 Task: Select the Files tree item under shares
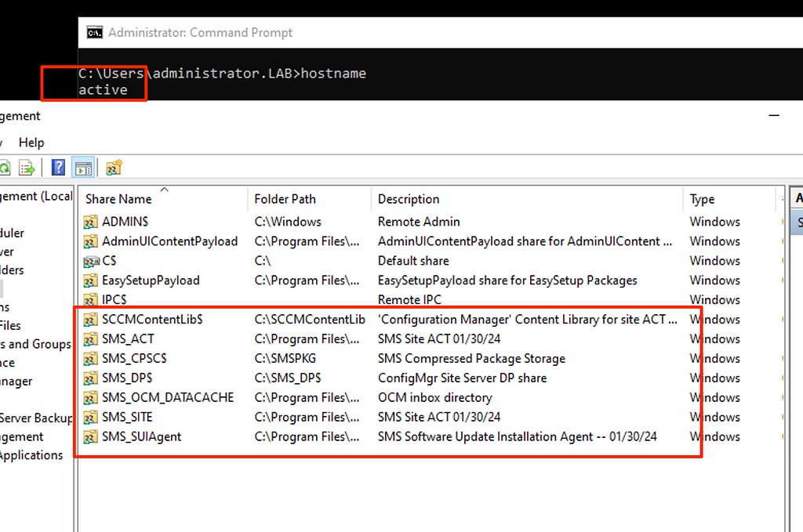tap(10, 326)
